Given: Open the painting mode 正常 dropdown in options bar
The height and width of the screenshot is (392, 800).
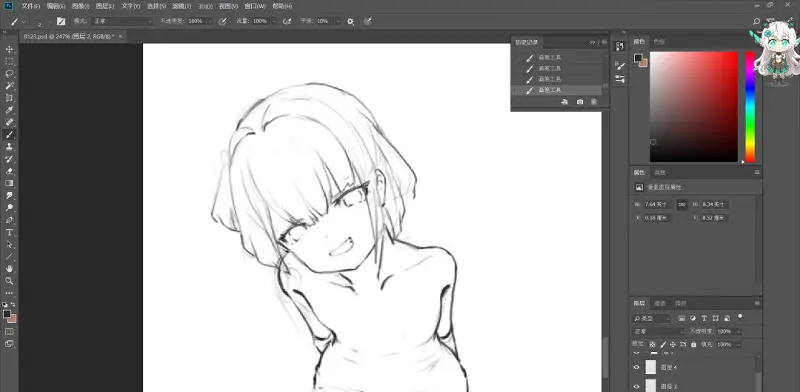Looking at the screenshot, I should click(x=122, y=21).
